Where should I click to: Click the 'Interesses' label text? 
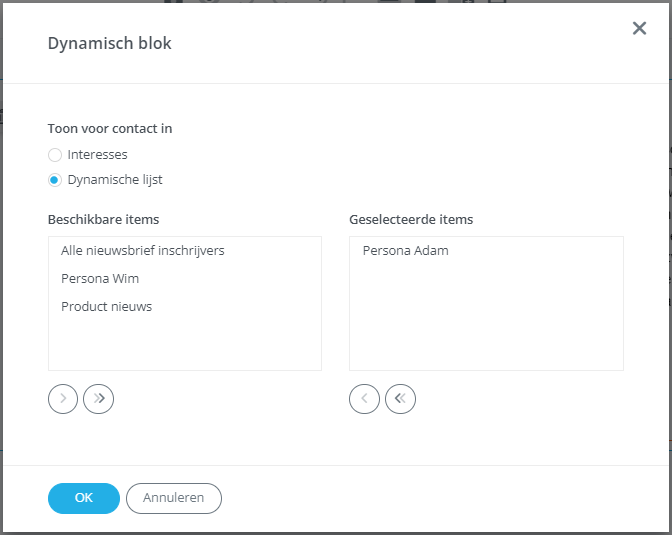98,154
